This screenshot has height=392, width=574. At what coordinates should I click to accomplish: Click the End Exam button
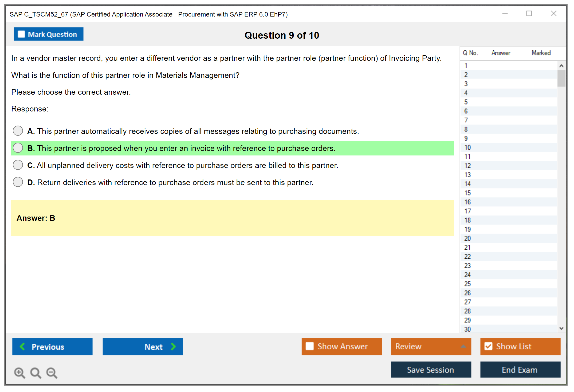coord(520,370)
